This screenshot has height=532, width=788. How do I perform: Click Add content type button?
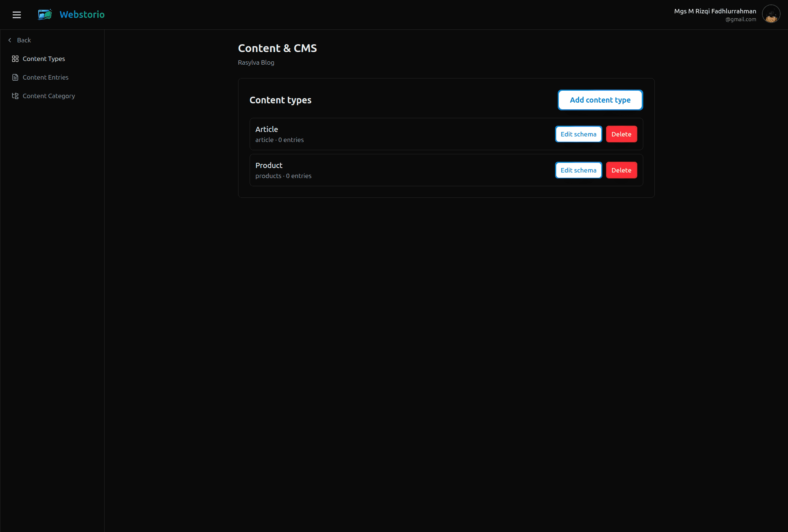coord(600,100)
